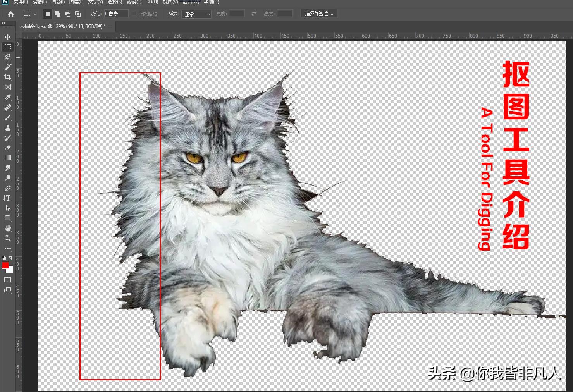Select the Horizontal Type tool
Screen dimensions: 573x392
(7, 198)
